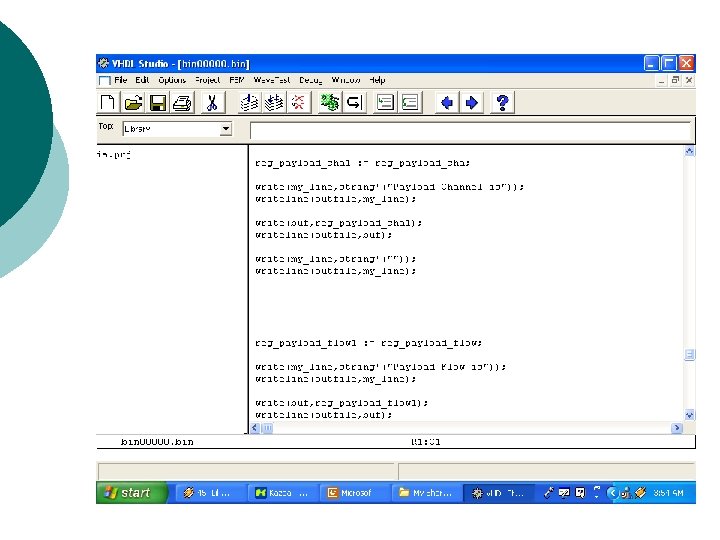Viewport: 720px width, 540px height.
Task: Open the Help menu
Action: [377, 80]
